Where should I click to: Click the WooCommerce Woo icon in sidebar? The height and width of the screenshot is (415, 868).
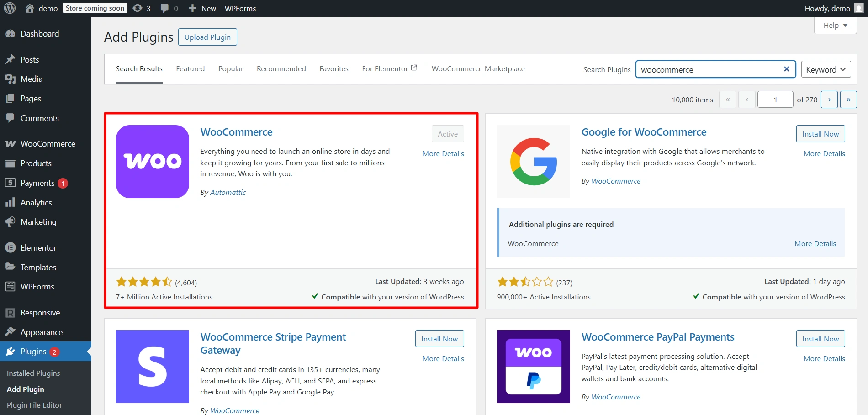click(10, 144)
